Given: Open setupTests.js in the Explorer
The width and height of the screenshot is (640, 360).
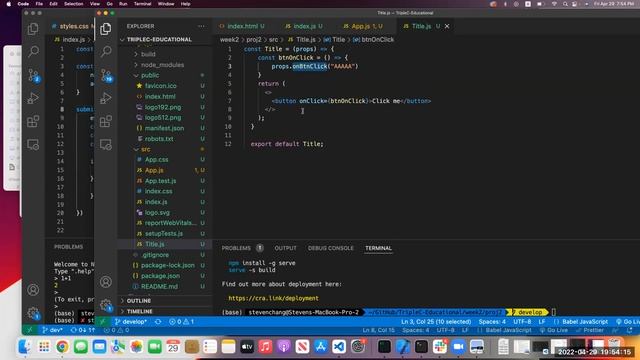Looking at the screenshot, I should [164, 233].
